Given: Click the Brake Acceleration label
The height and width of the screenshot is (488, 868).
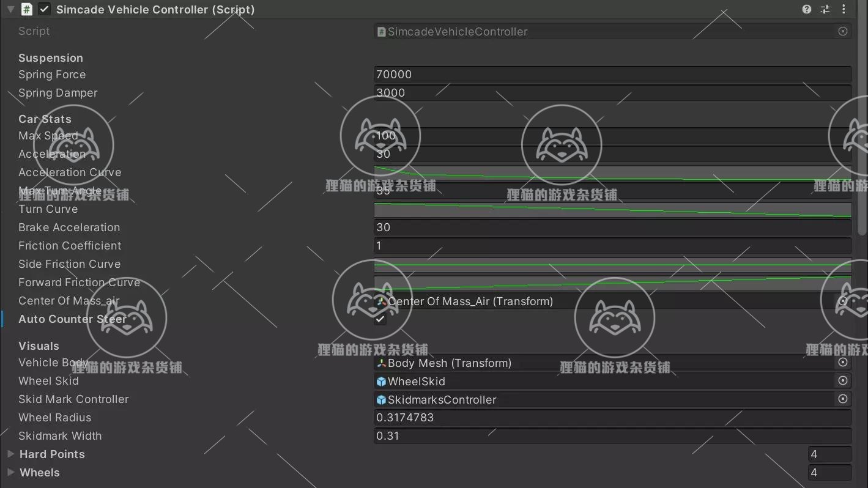Looking at the screenshot, I should pyautogui.click(x=69, y=227).
